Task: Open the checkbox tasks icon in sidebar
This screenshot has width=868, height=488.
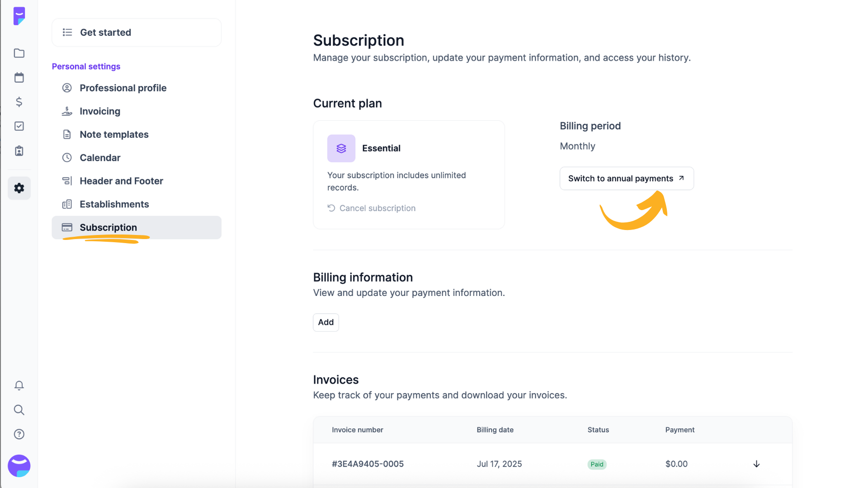Action: (19, 126)
